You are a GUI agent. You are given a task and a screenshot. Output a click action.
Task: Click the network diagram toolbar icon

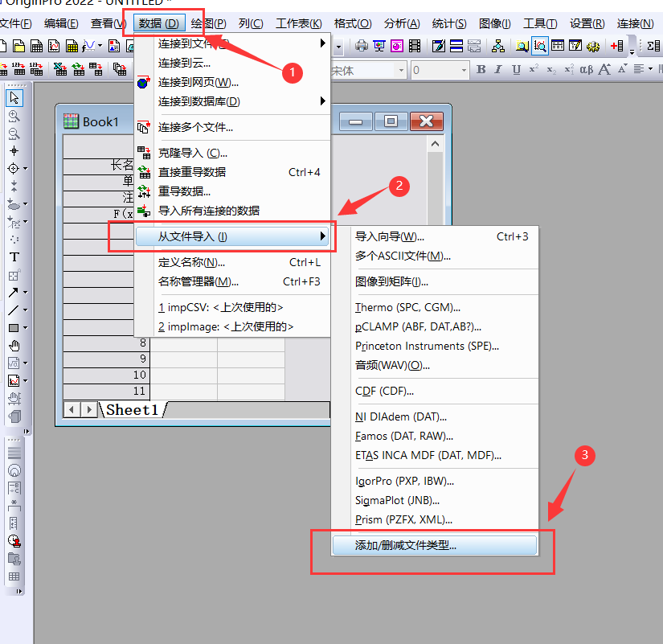point(498,46)
